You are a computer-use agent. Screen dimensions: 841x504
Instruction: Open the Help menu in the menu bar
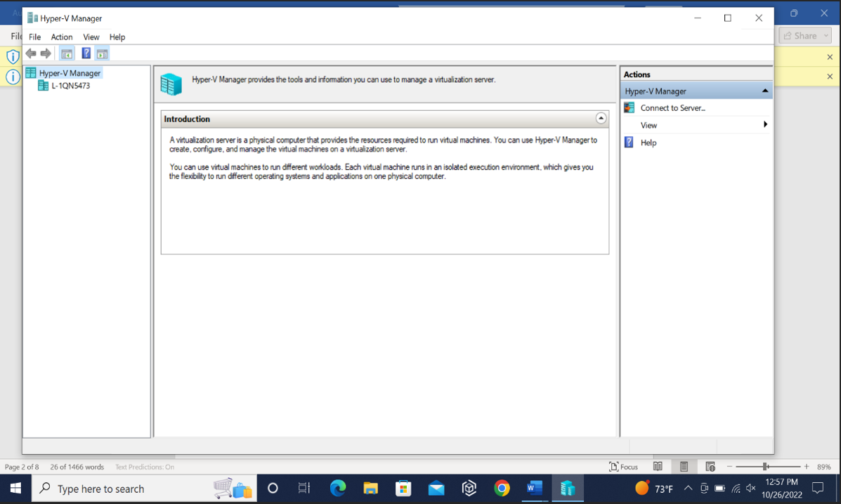[117, 37]
